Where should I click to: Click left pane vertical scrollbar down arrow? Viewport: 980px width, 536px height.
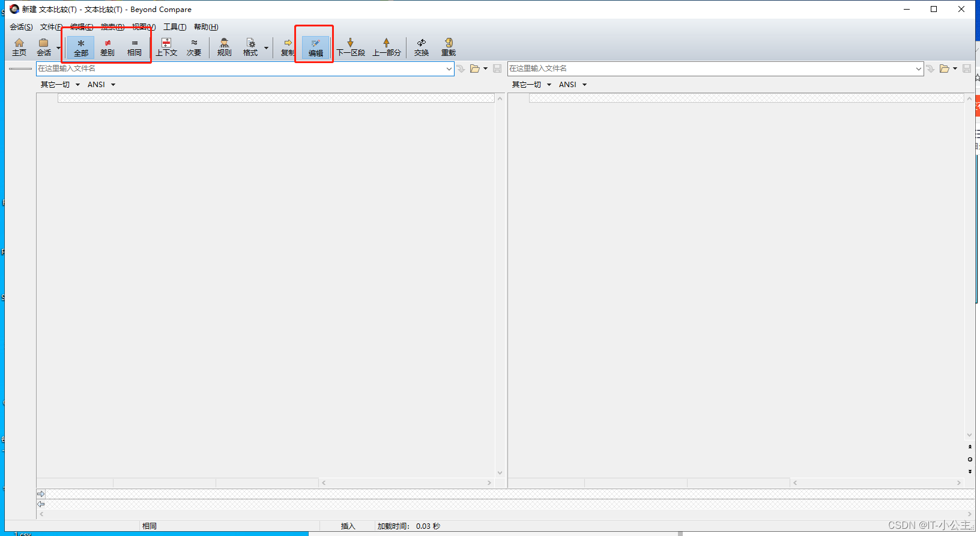[500, 473]
